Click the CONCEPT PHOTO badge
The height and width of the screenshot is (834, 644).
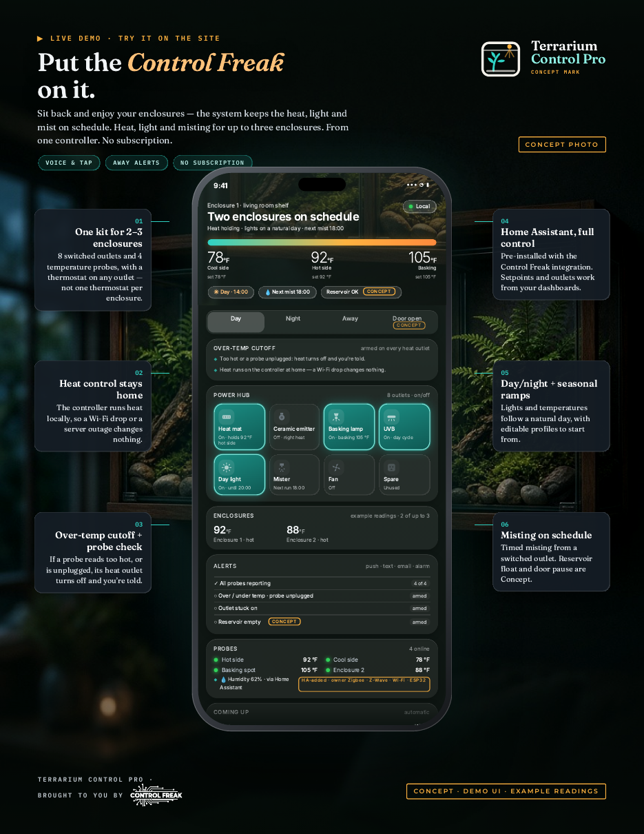[562, 145]
